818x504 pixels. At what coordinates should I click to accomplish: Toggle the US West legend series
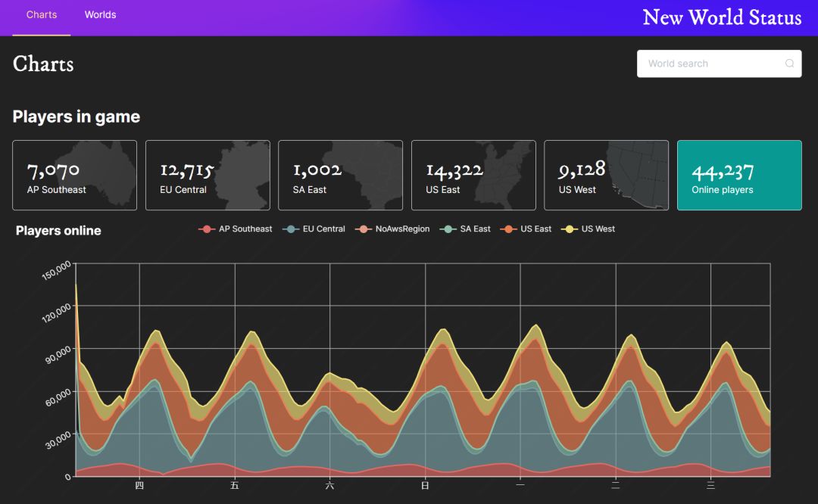coord(589,229)
